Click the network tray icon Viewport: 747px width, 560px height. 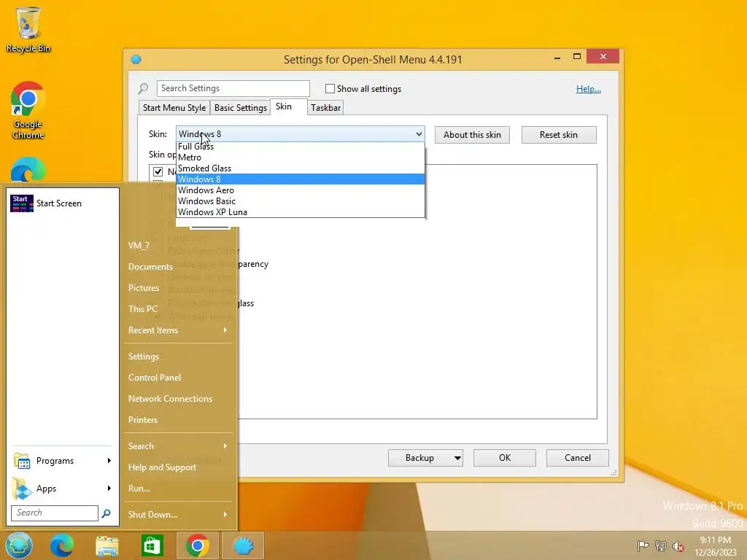coord(661,545)
